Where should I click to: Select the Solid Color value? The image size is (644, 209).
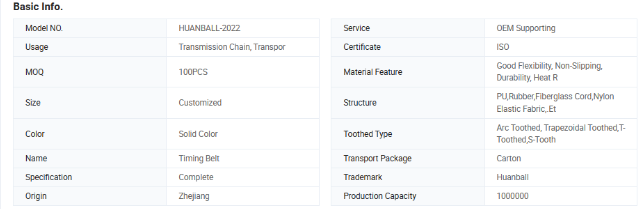[x=198, y=134]
